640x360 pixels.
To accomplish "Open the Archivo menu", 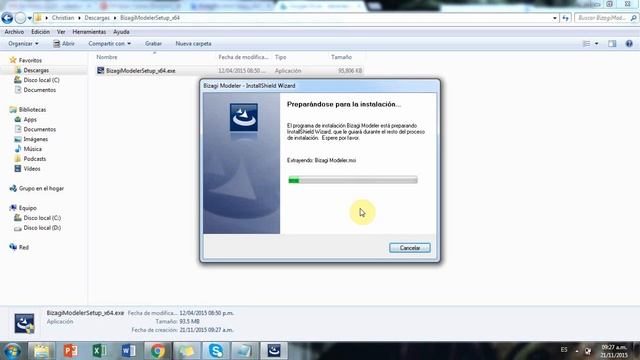I will pos(14,31).
